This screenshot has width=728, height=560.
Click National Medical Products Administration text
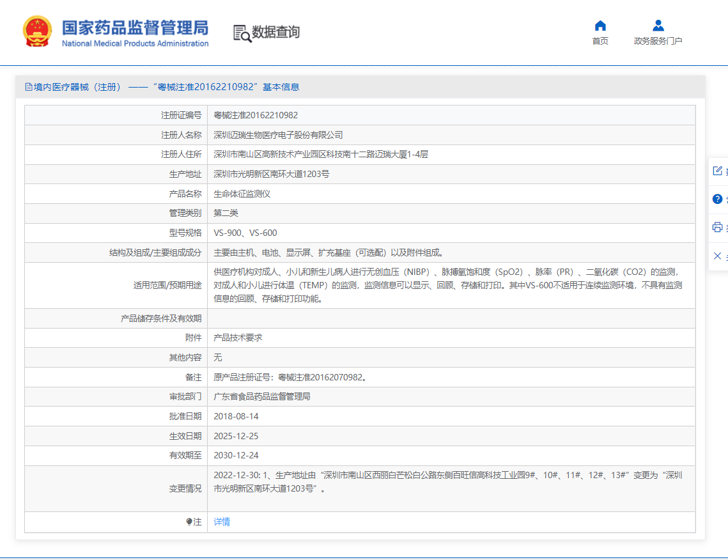135,43
